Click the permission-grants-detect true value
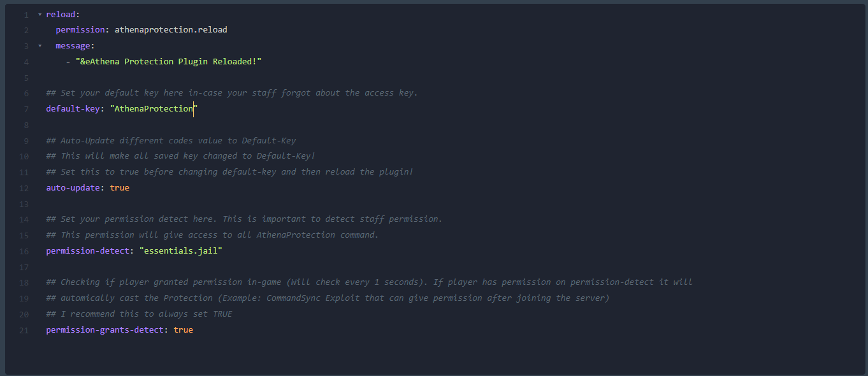 [x=183, y=330]
